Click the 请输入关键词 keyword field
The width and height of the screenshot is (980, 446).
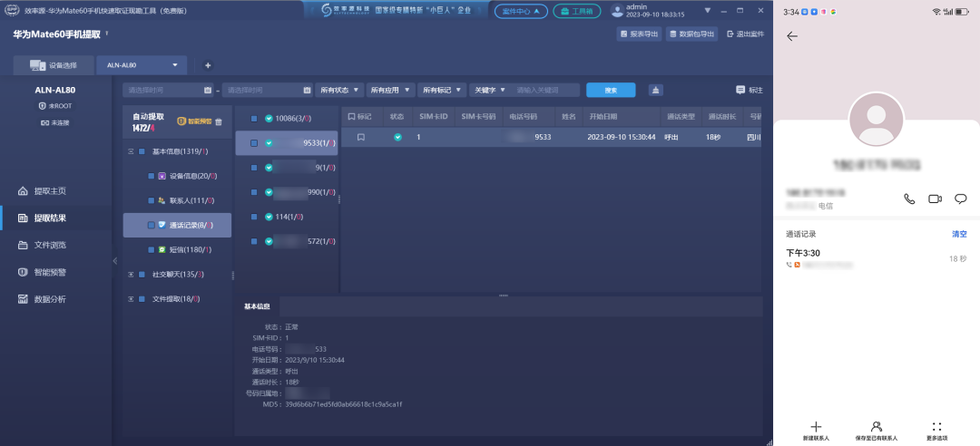point(545,90)
